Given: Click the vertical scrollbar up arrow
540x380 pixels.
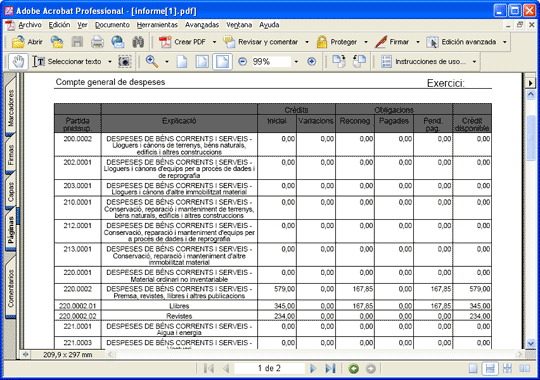Looking at the screenshot, I should click(x=531, y=94).
